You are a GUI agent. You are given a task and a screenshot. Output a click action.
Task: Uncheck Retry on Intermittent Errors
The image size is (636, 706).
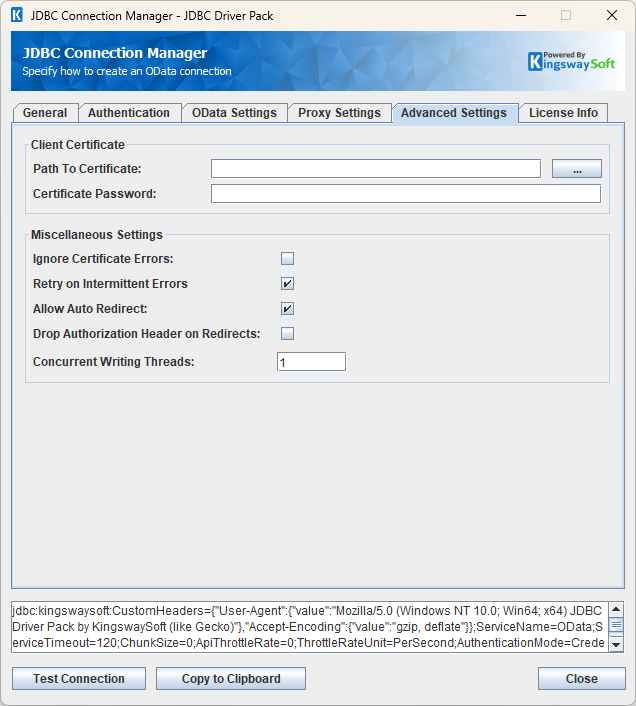287,284
